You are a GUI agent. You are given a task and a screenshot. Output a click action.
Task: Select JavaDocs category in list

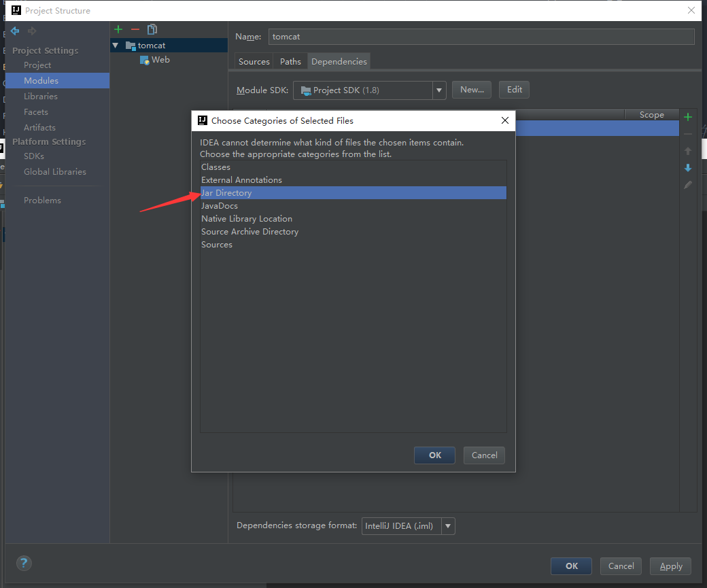(x=353, y=205)
